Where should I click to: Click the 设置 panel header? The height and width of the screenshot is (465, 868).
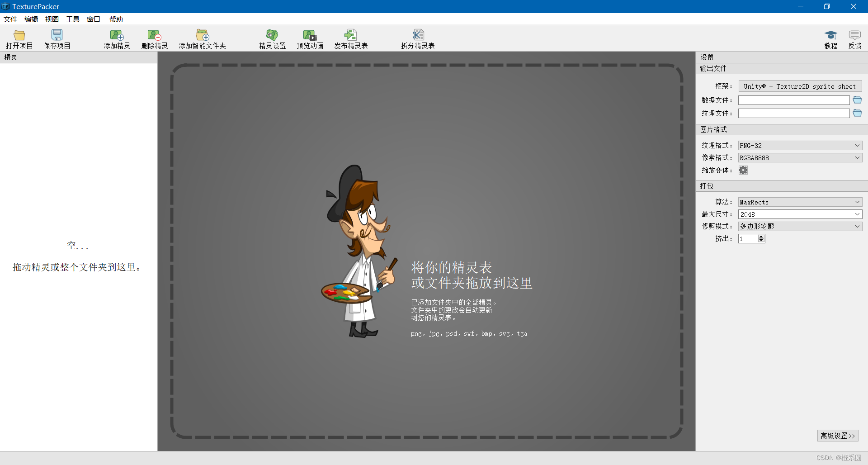(782, 57)
